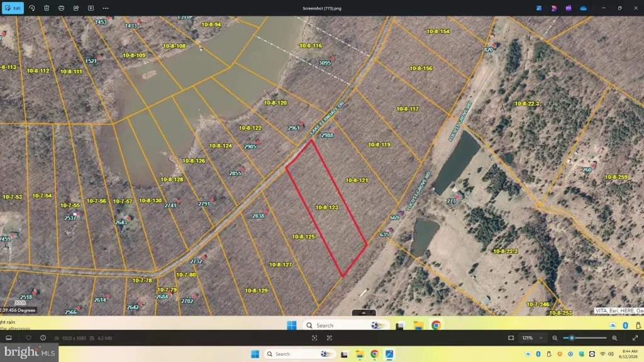Click parcel label 10-7-246 on the map
The width and height of the screenshot is (644, 362).
pos(538,304)
